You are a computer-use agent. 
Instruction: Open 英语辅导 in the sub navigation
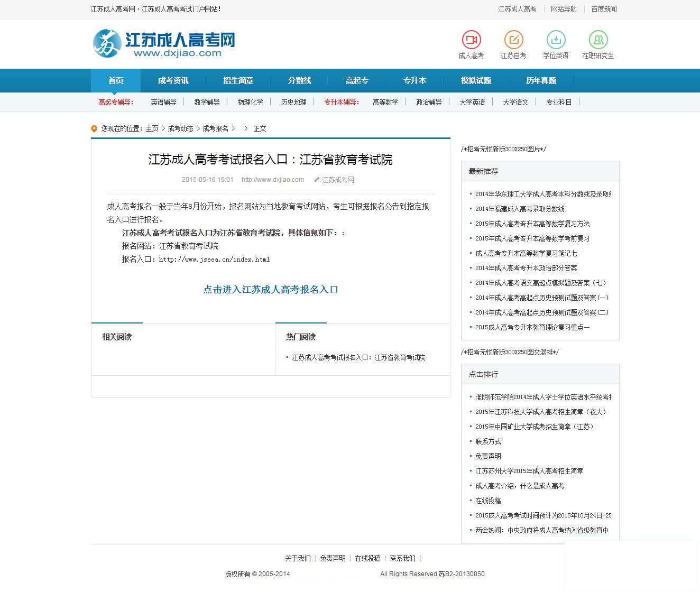point(163,102)
